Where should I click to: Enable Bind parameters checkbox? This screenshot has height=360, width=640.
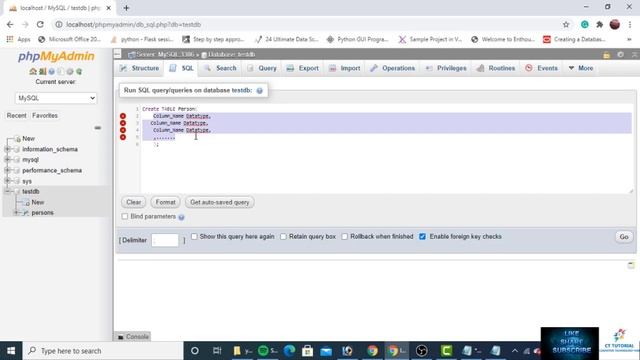point(124,216)
